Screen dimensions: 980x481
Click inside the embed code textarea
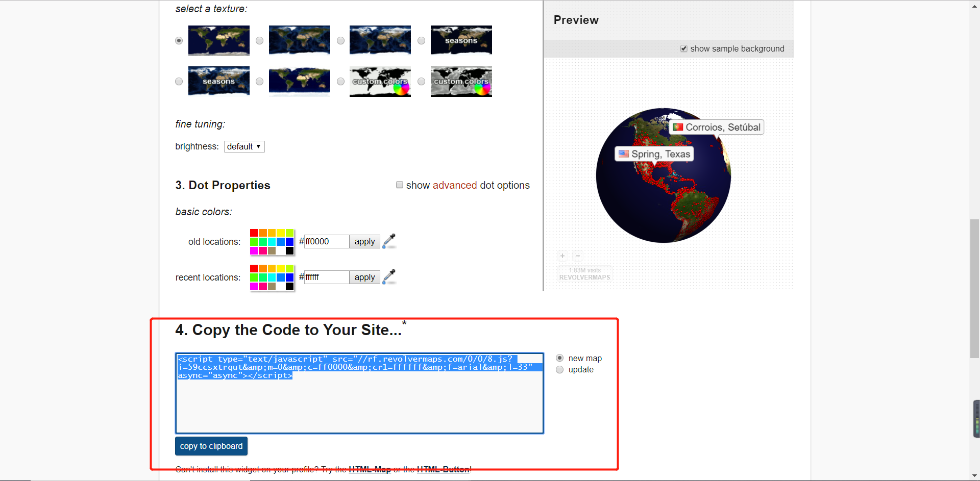[359, 393]
